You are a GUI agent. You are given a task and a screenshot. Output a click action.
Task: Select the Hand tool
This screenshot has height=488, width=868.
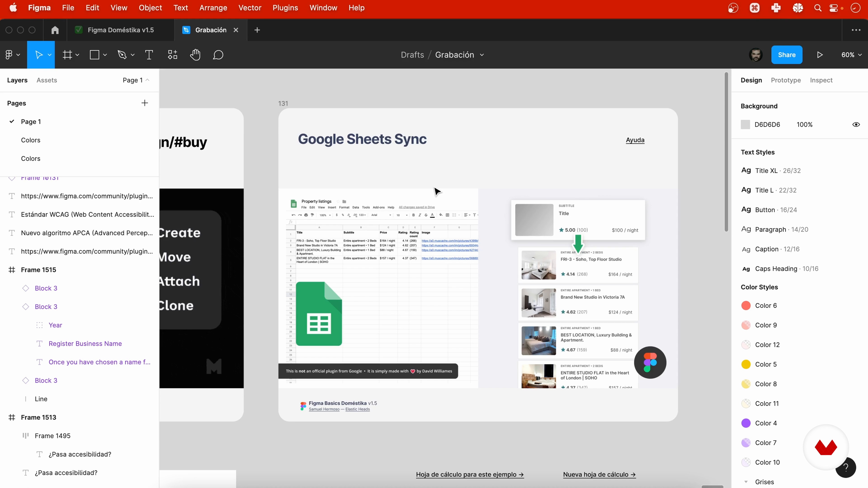click(x=195, y=54)
